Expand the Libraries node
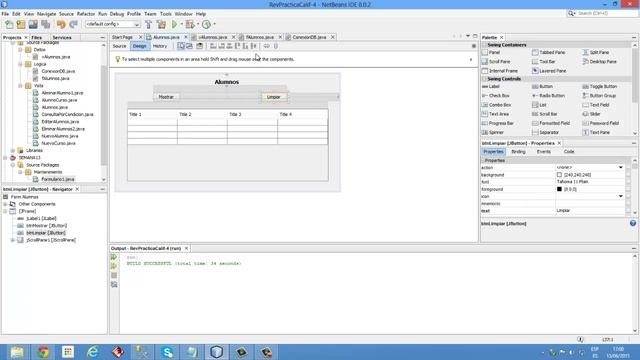Image resolution: width=640 pixels, height=360 pixels. (13, 151)
